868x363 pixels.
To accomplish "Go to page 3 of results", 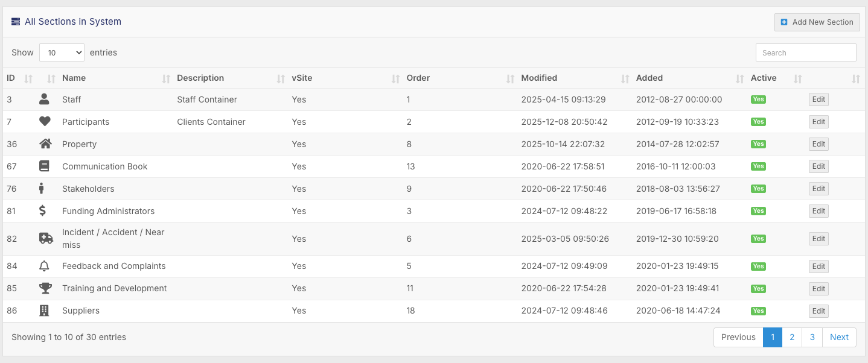I will 812,337.
